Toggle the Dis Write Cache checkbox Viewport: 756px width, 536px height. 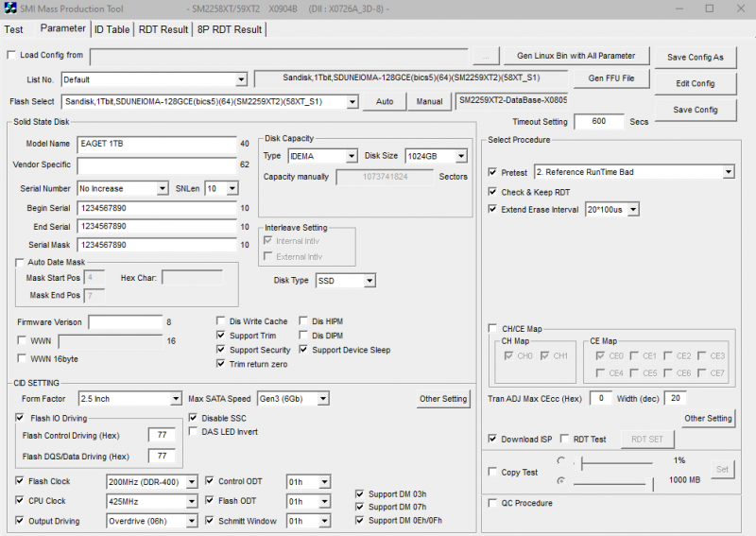click(x=221, y=321)
